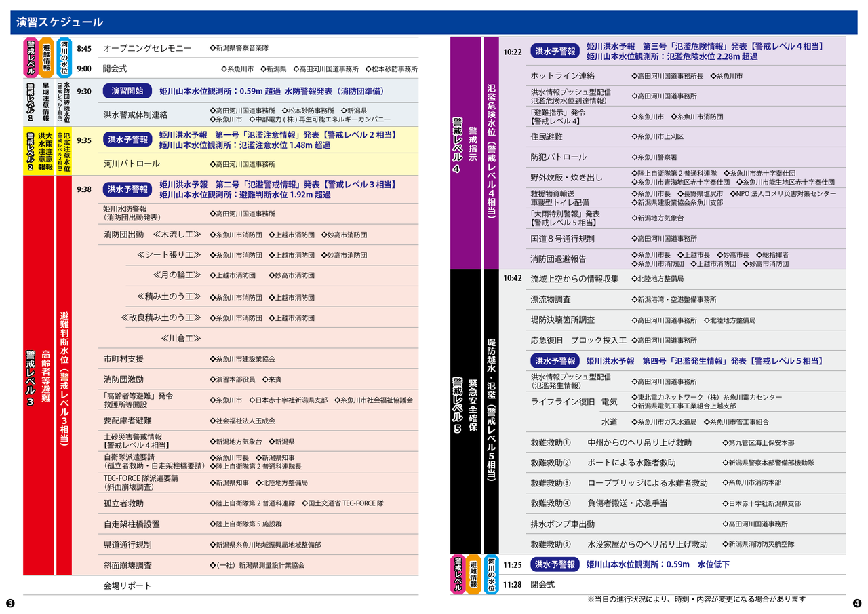Click the blue 河川の水位 hexagon beside 8:45

64,58
